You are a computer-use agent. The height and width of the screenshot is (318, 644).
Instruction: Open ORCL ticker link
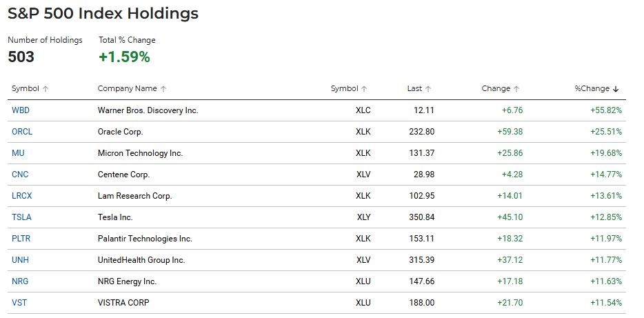pos(22,132)
